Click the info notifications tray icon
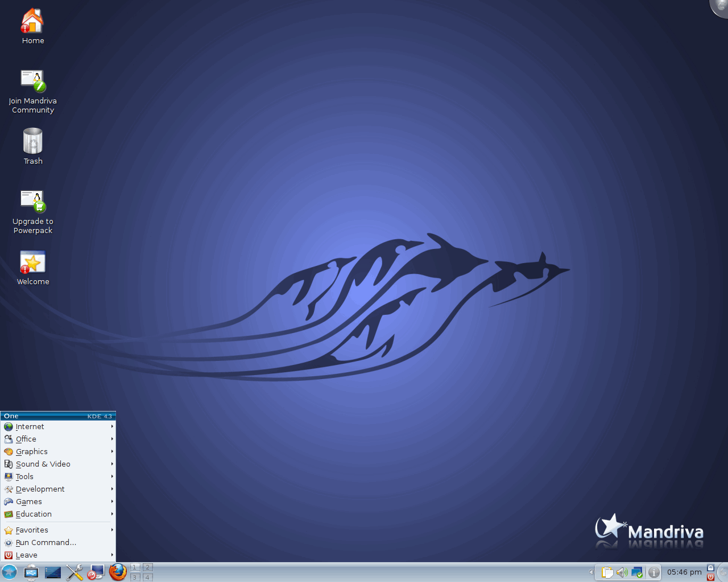The width and height of the screenshot is (728, 582). (654, 572)
